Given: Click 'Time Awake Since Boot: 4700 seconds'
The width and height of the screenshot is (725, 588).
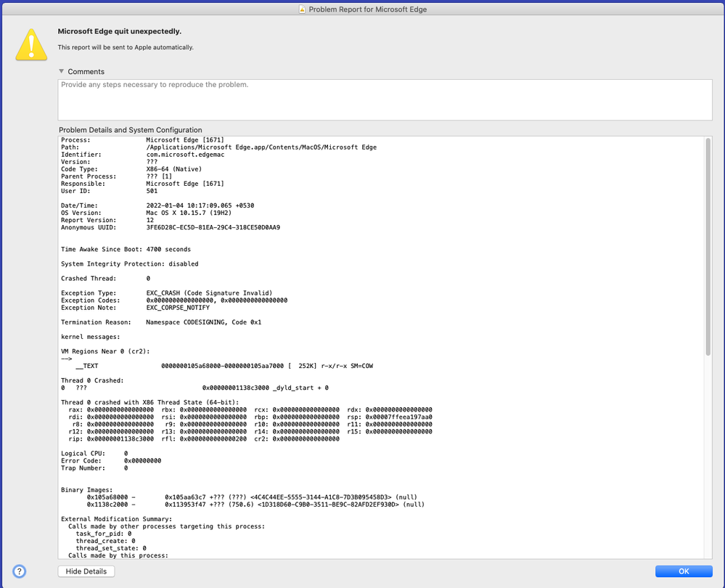Looking at the screenshot, I should click(126, 250).
